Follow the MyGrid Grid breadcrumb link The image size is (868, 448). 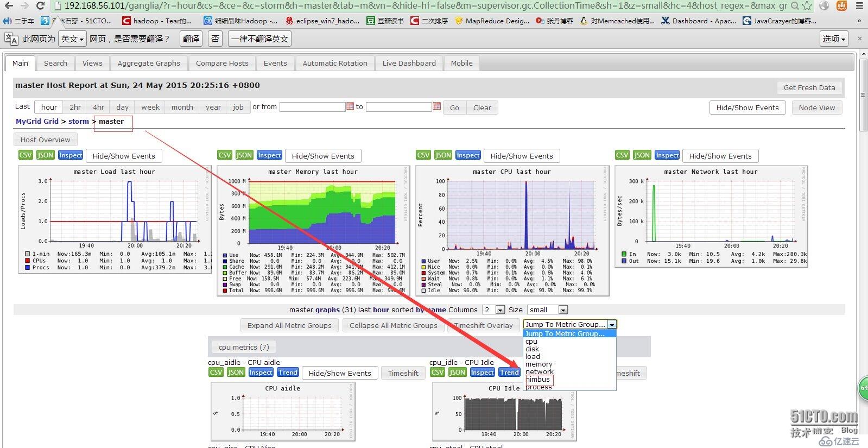[37, 121]
